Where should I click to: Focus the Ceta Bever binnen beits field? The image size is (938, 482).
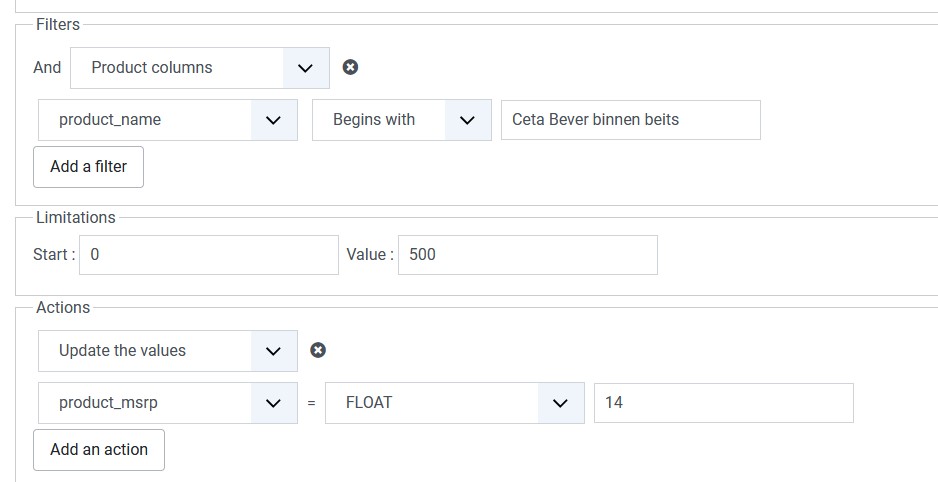click(x=630, y=120)
